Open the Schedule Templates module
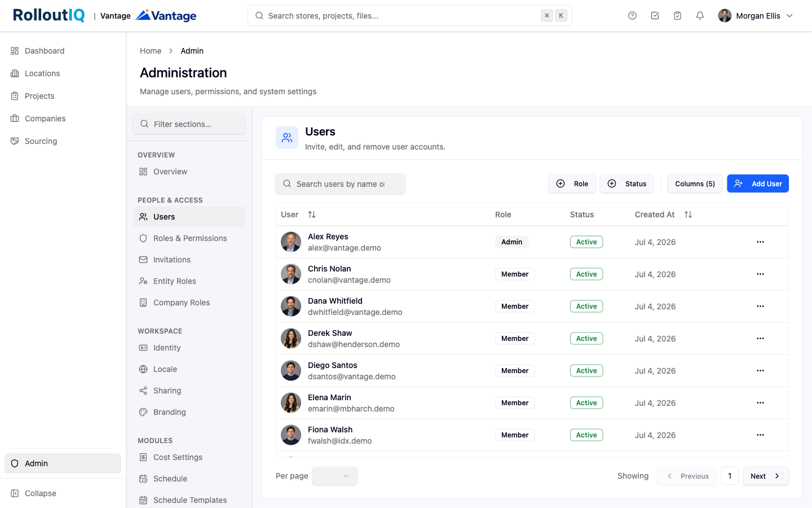 tap(189, 500)
